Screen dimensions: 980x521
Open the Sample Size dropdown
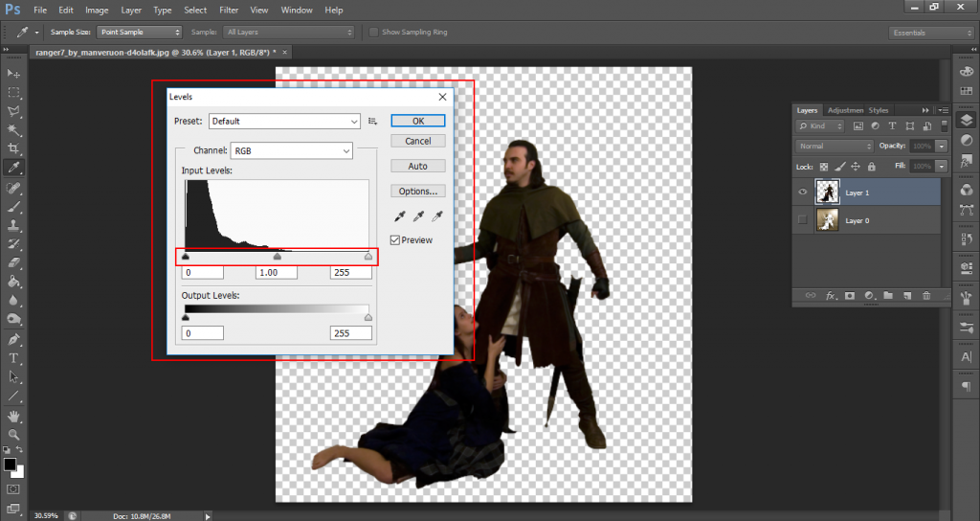139,32
